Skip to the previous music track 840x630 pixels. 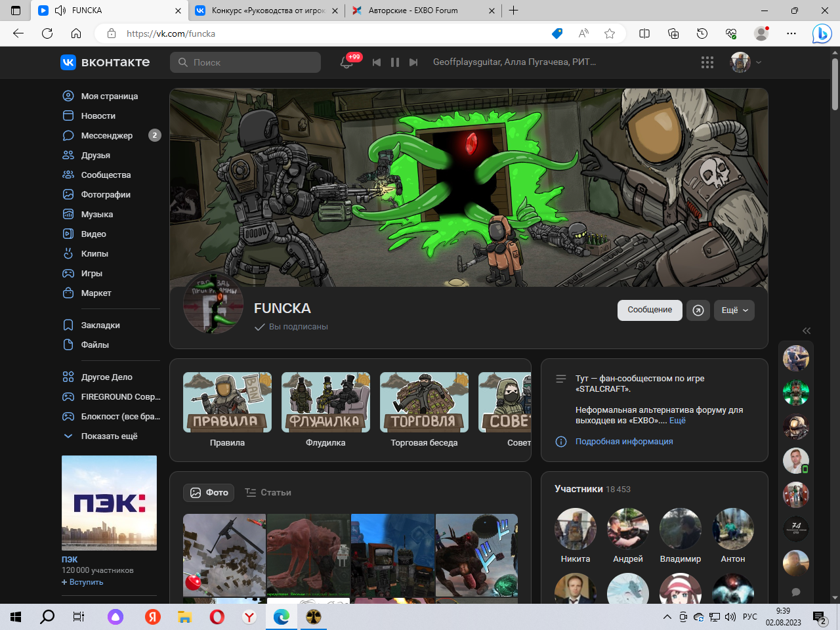point(377,62)
